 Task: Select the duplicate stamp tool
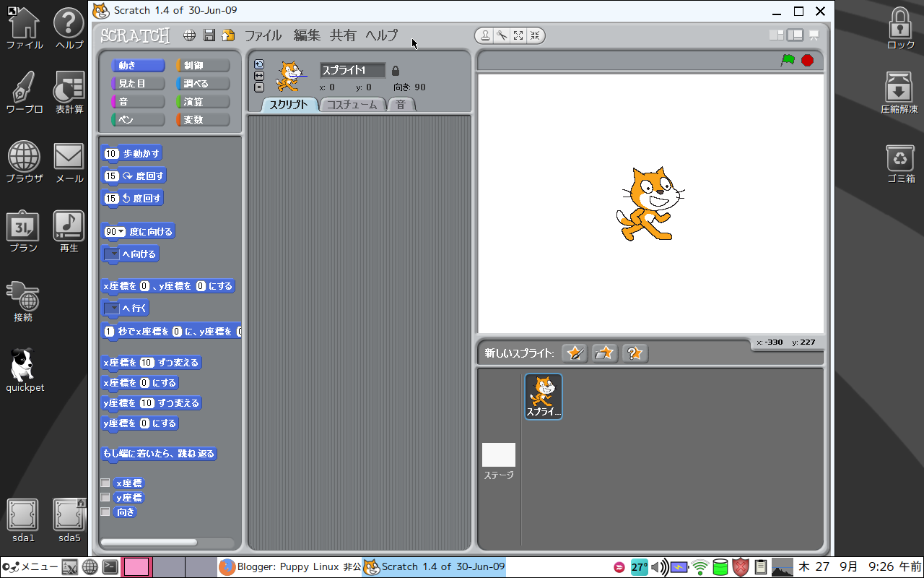tap(485, 35)
